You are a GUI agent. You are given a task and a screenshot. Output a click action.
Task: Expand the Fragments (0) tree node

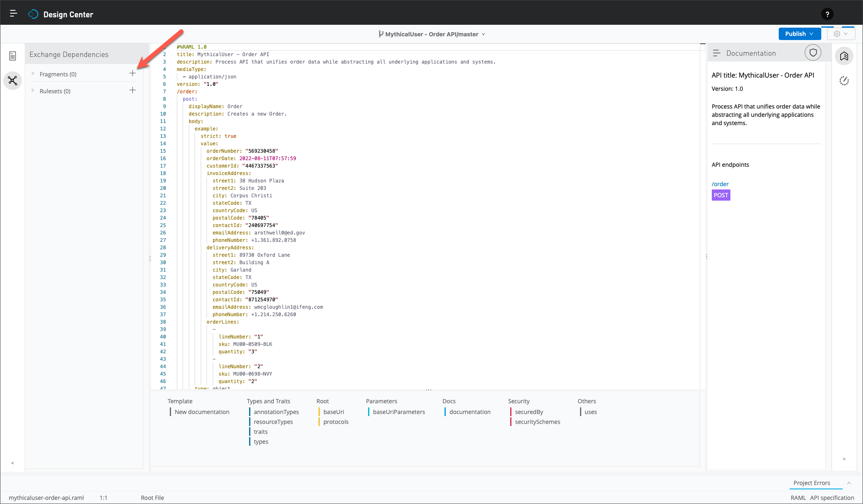[x=33, y=73]
